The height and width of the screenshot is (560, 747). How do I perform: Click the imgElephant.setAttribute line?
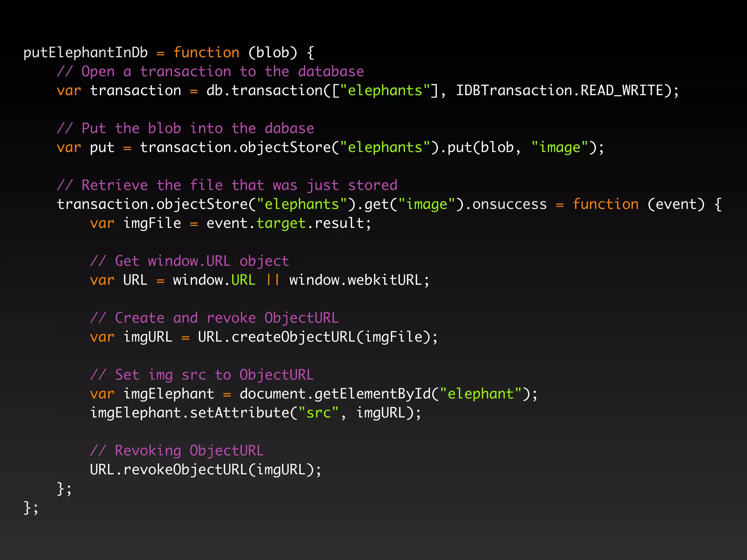pyautogui.click(x=255, y=413)
